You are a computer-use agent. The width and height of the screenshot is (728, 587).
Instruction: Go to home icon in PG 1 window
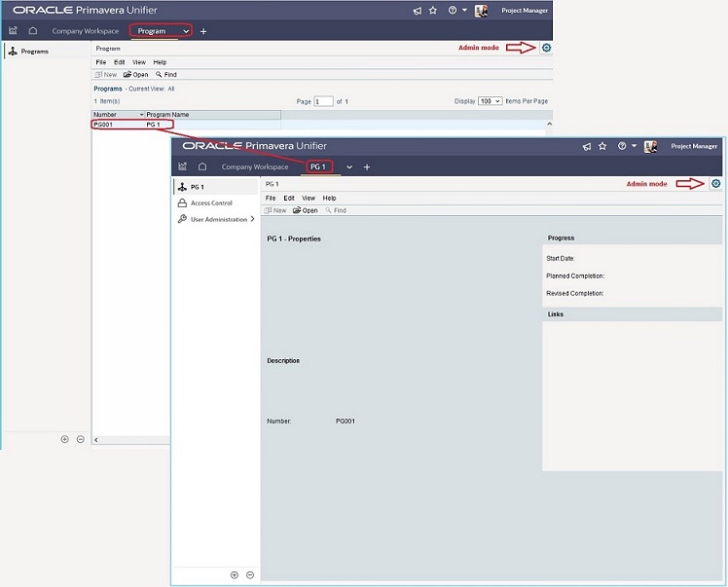pyautogui.click(x=202, y=166)
